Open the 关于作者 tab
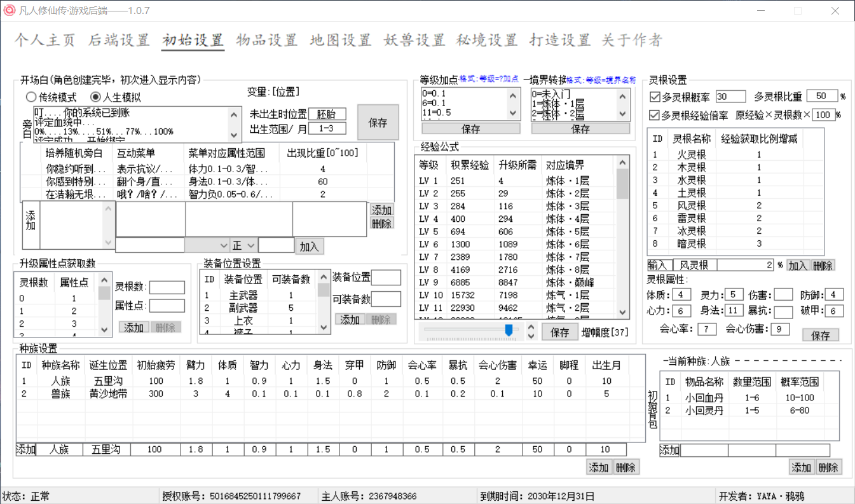The width and height of the screenshot is (855, 504). tap(632, 40)
